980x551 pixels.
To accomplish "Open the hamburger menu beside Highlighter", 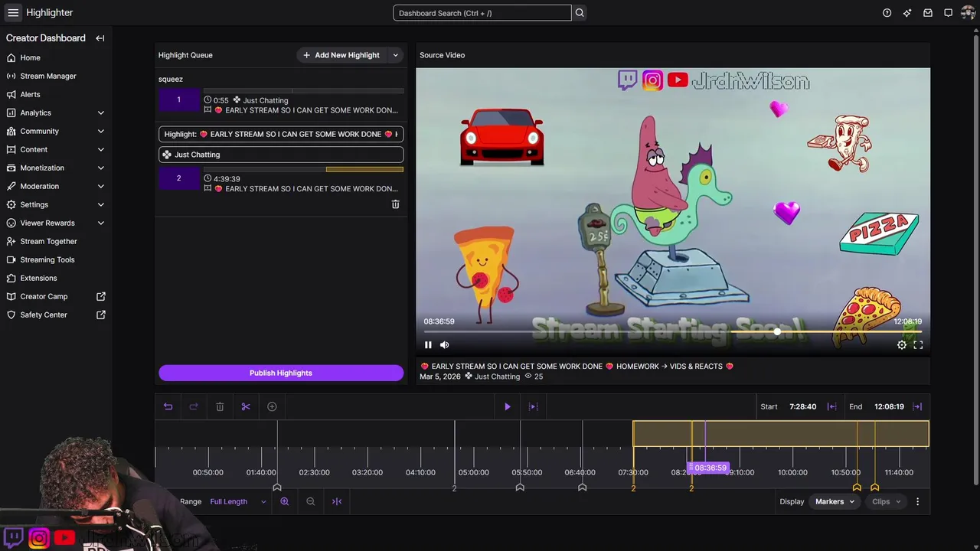I will click(x=13, y=13).
